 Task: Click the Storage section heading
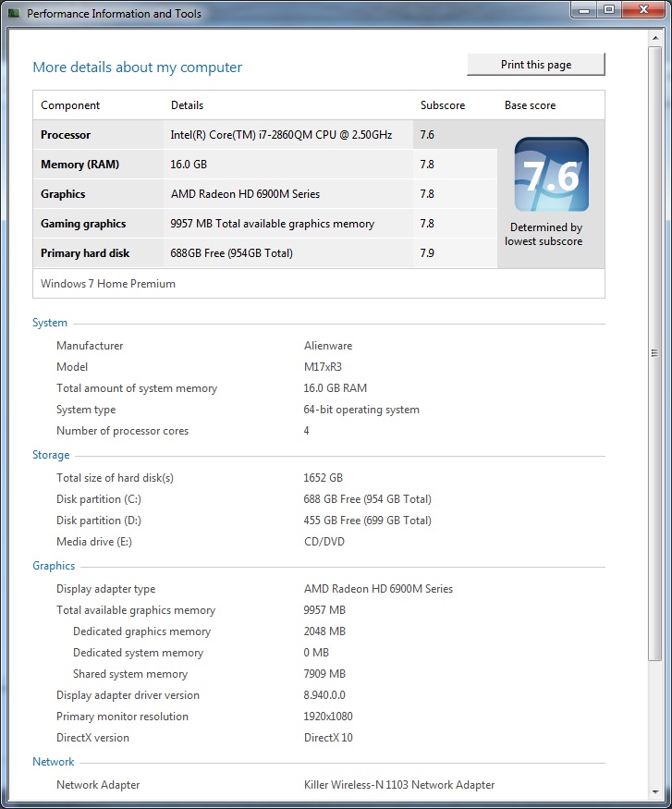click(51, 455)
